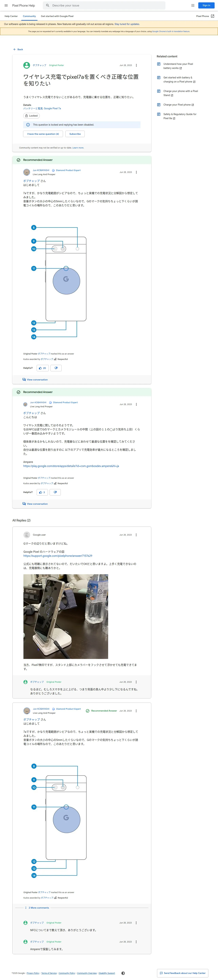Open Chrome's built-in translation feature link
218x980 pixels.
[x=171, y=32]
